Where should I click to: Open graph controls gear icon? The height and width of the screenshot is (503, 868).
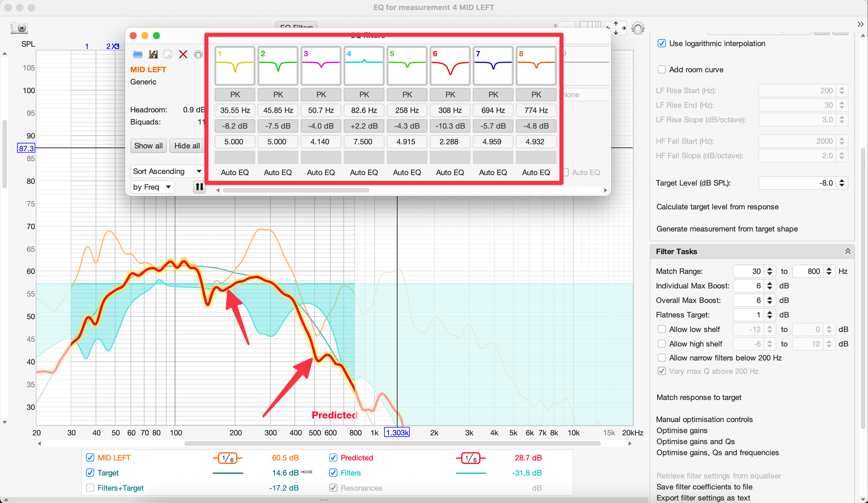pos(638,29)
